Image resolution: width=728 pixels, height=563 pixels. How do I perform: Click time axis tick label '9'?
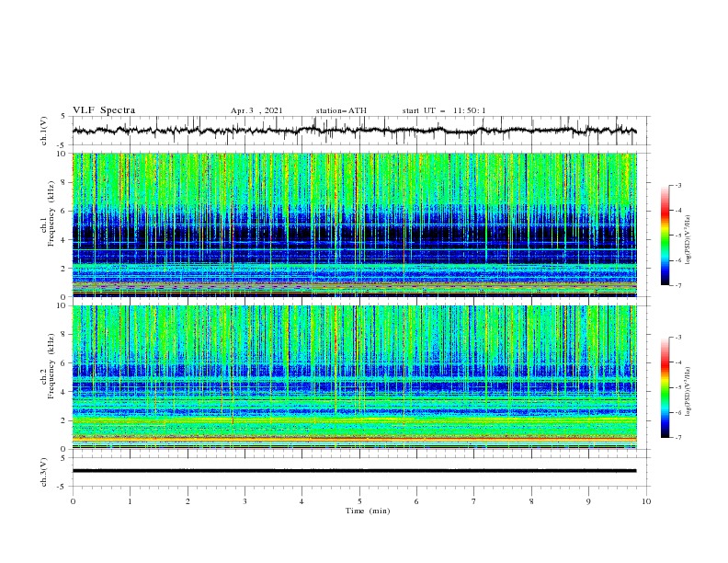[588, 501]
